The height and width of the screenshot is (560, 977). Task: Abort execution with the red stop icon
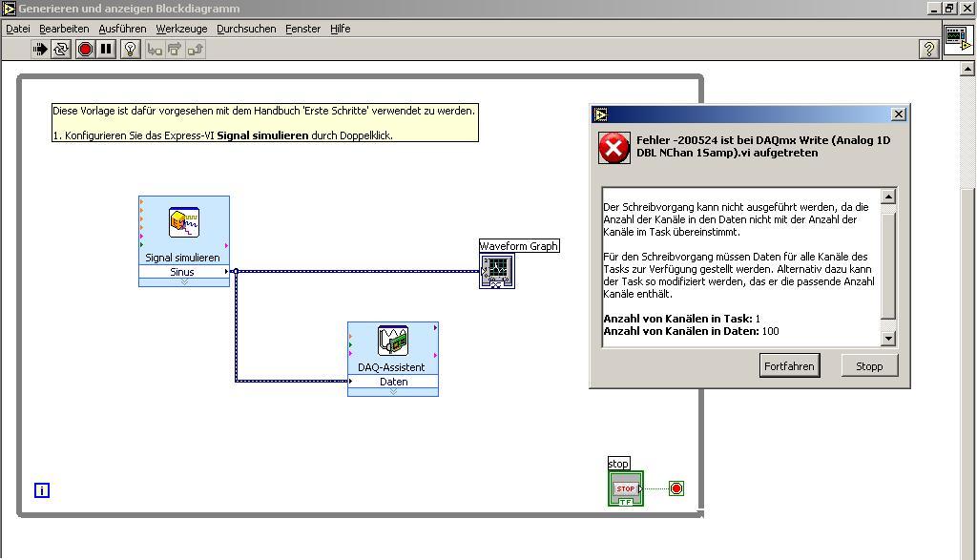point(85,50)
